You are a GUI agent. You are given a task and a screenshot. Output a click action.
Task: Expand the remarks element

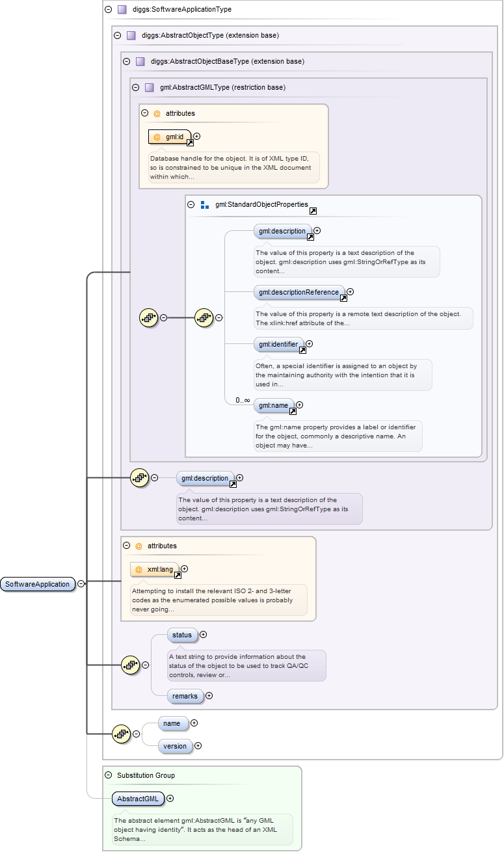pyautogui.click(x=209, y=696)
